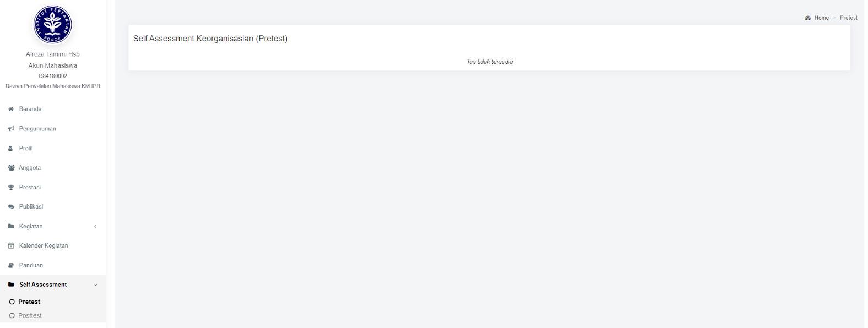868x328 pixels.
Task: Click the Panduan book icon
Action: pyautogui.click(x=11, y=265)
